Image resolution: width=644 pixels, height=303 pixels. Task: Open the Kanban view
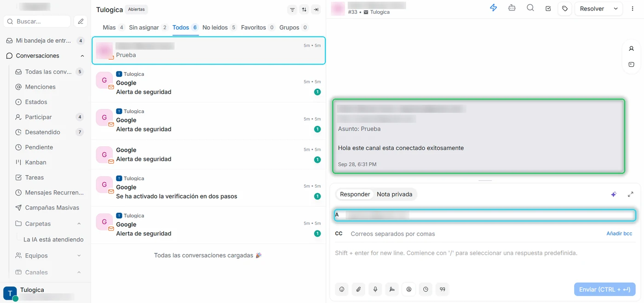[49, 162]
